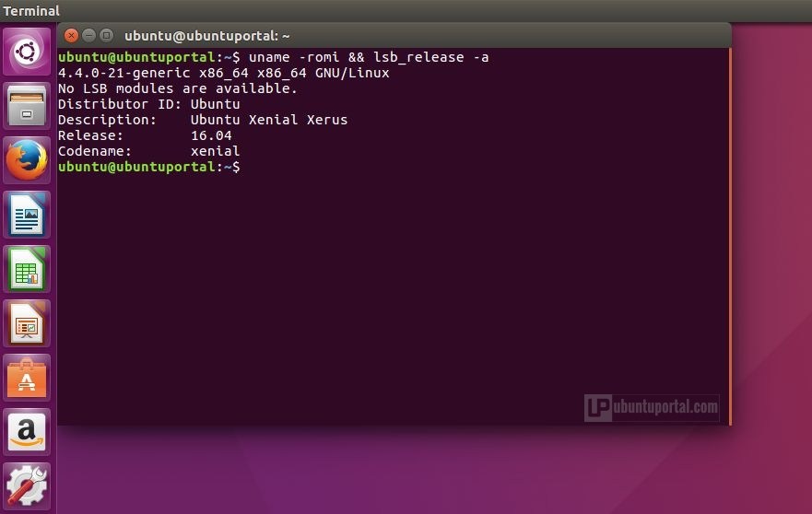Launch the Firefox web browser

(x=27, y=160)
